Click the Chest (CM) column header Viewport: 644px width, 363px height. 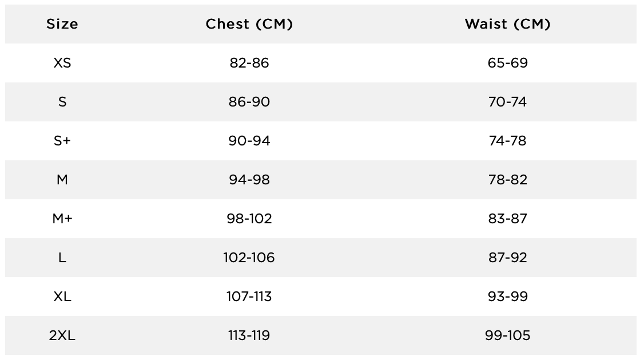pos(249,24)
